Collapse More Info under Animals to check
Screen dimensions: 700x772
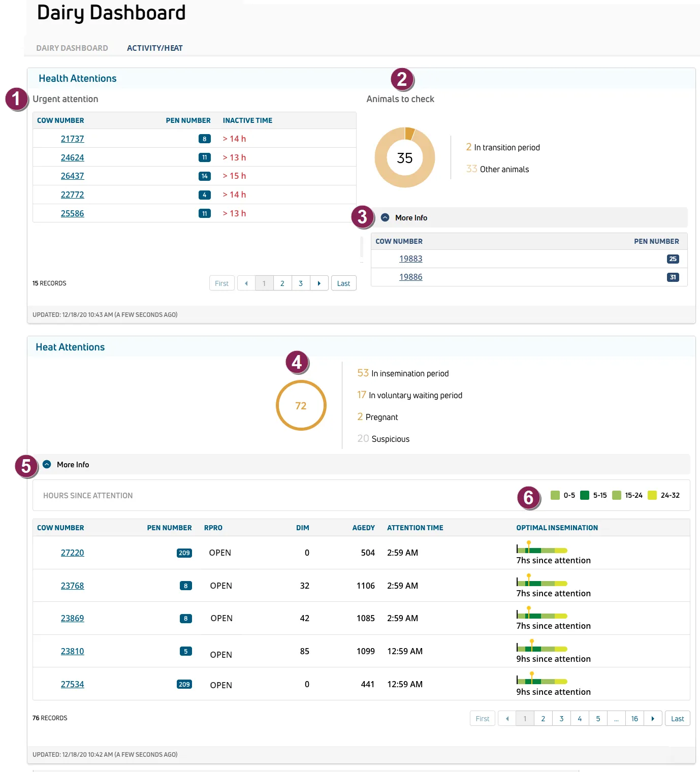(x=385, y=217)
